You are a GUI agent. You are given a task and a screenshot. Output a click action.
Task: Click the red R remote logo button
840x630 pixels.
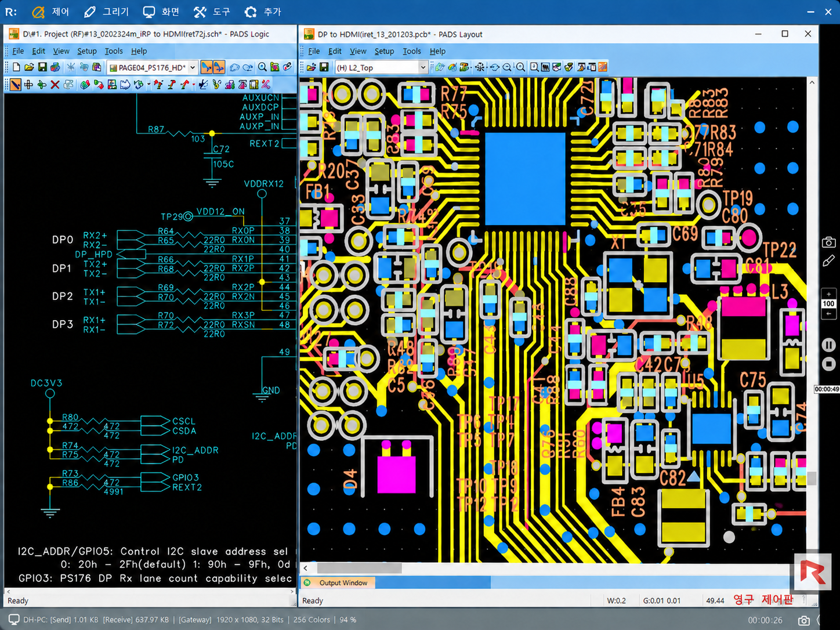tap(813, 572)
